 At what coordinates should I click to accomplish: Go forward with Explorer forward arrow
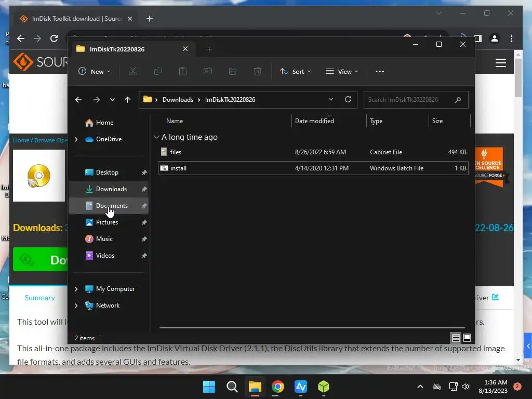[x=96, y=100]
